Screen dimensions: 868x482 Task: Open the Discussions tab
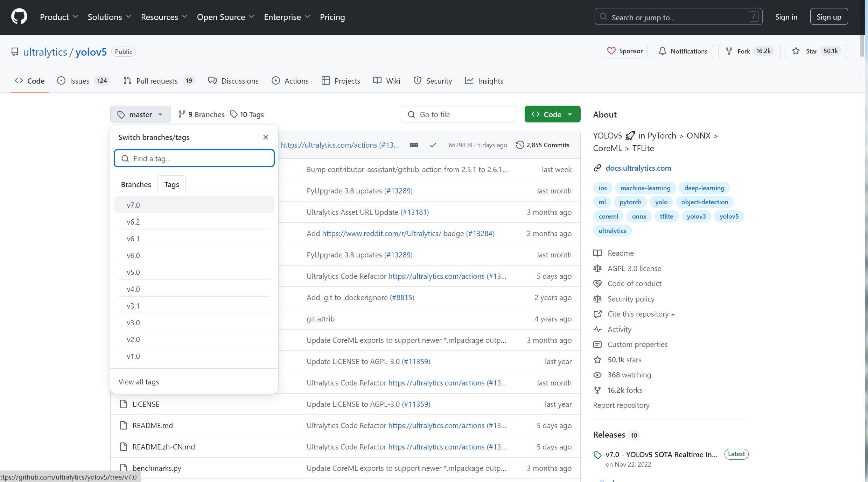click(x=233, y=81)
